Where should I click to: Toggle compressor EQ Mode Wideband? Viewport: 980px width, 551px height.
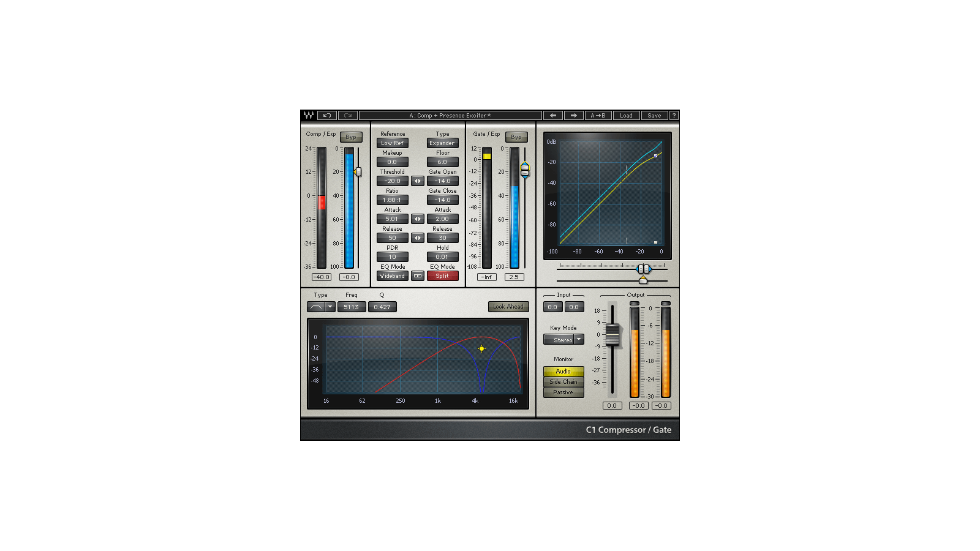click(x=393, y=276)
